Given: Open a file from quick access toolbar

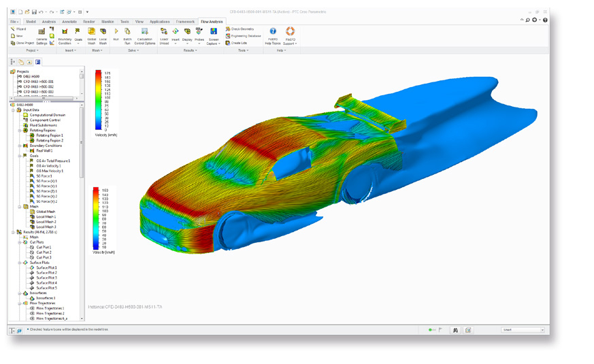Looking at the screenshot, I should pos(27,12).
